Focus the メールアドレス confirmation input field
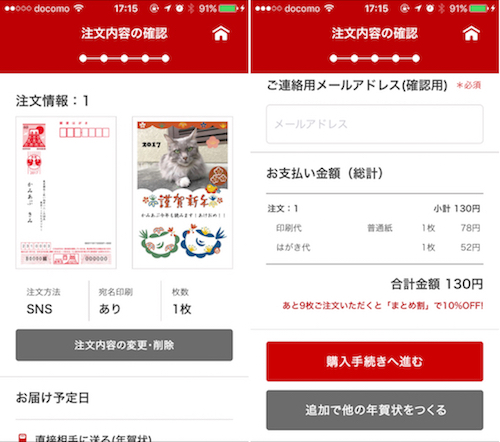500x442 pixels. point(375,124)
